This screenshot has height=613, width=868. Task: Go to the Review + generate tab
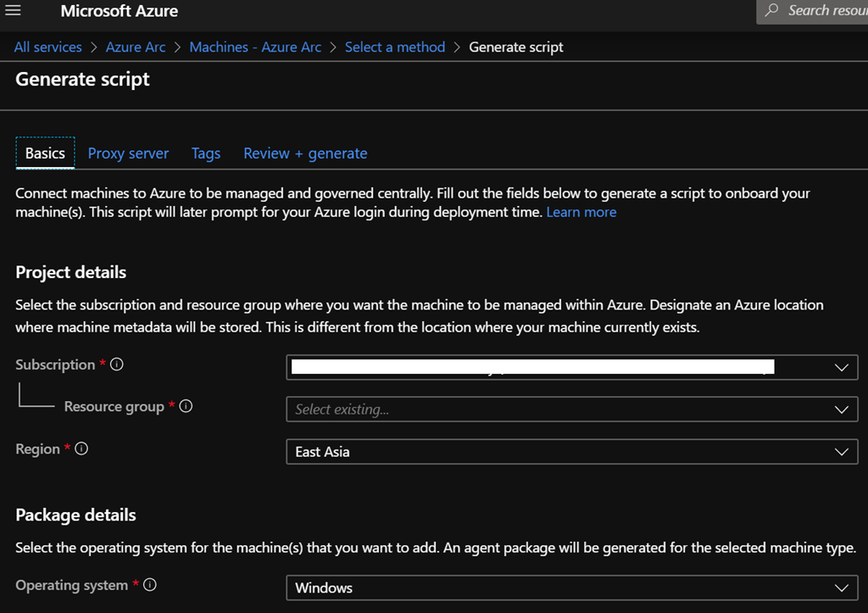click(x=305, y=153)
